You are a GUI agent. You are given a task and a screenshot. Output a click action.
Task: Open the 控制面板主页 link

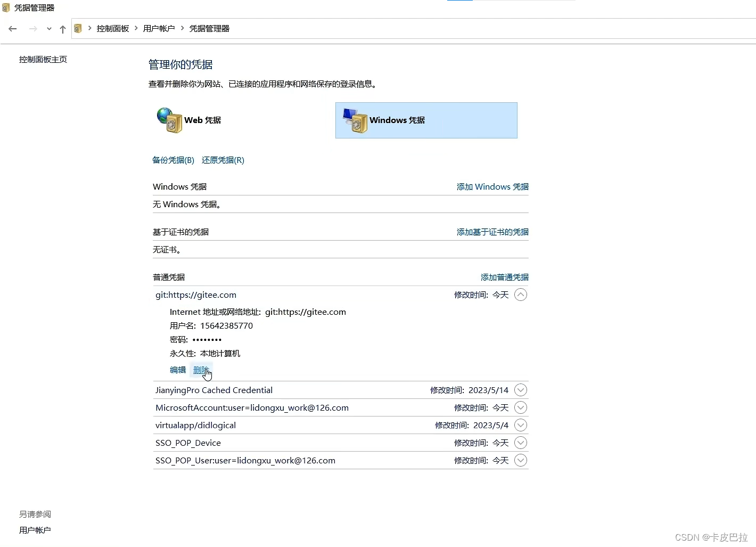(43, 60)
